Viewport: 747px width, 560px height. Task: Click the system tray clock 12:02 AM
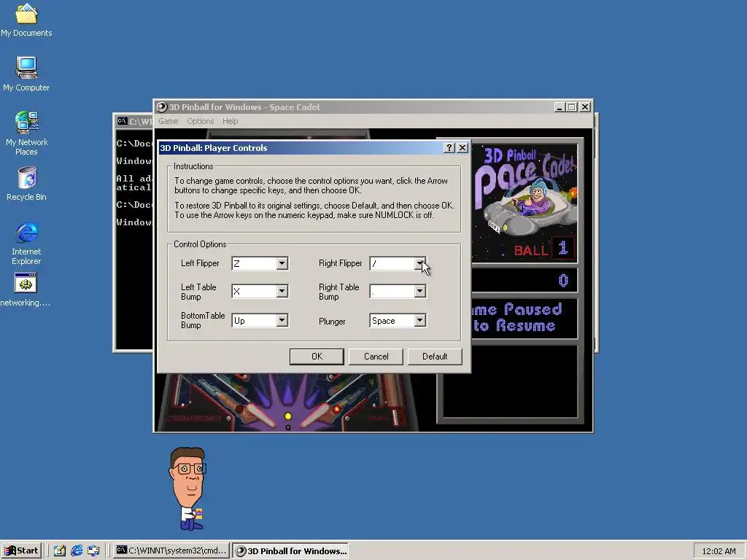(x=719, y=551)
